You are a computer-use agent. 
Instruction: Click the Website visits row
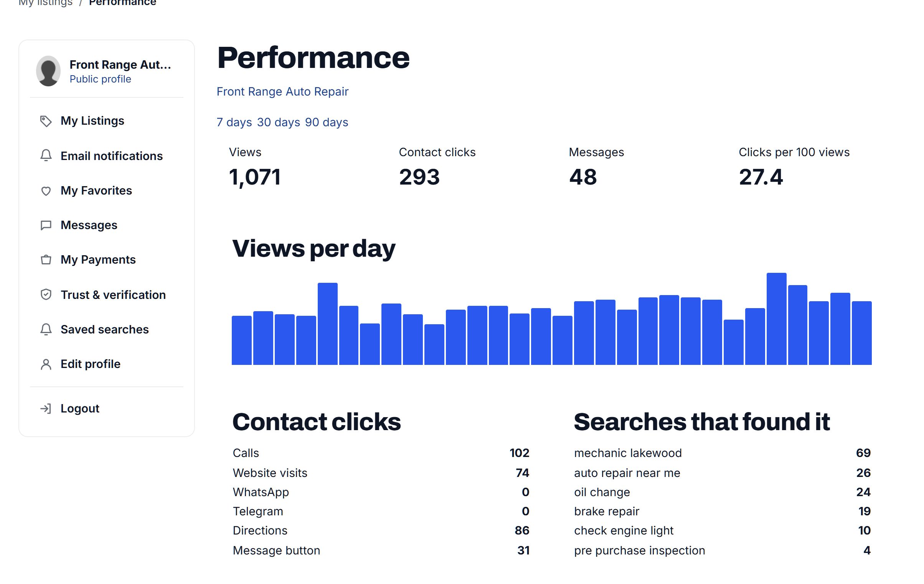click(x=381, y=473)
